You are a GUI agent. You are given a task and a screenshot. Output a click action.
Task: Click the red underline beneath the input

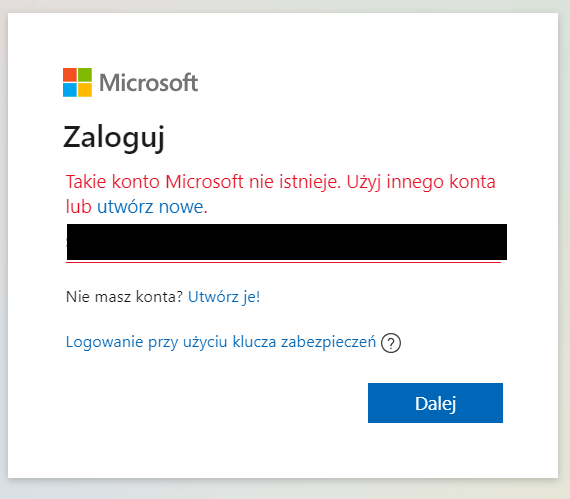point(284,262)
